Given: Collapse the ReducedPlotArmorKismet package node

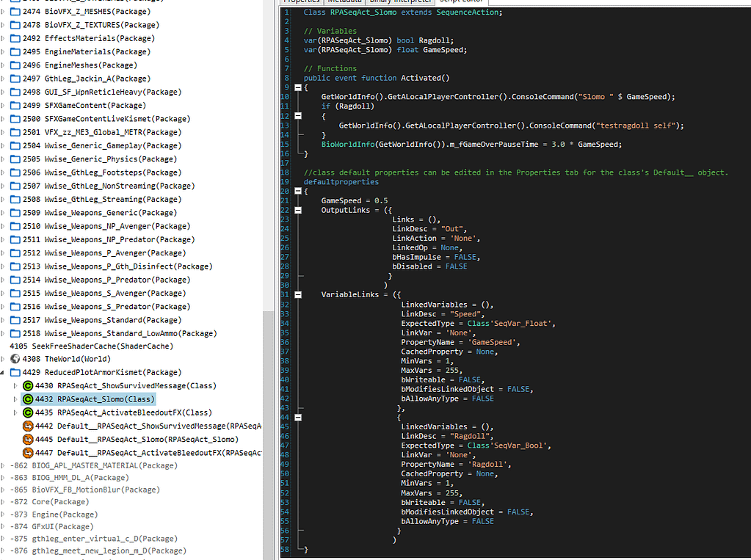Looking at the screenshot, I should coord(4,373).
